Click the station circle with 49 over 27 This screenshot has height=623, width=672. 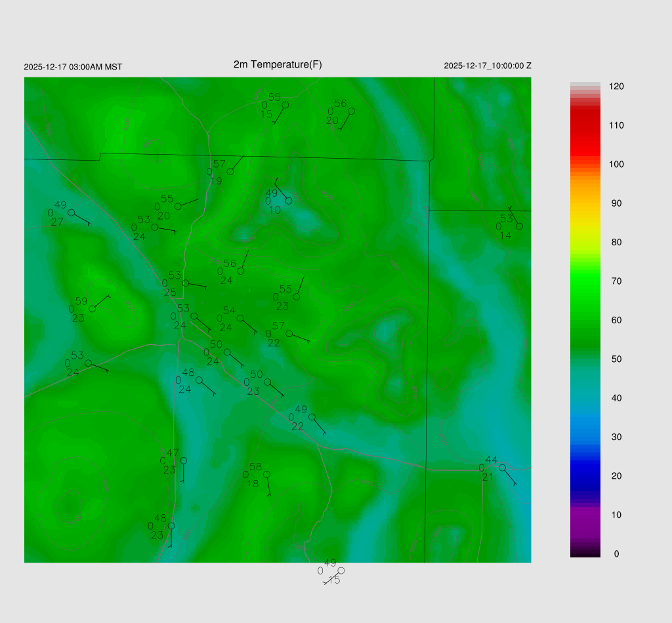(x=71, y=212)
